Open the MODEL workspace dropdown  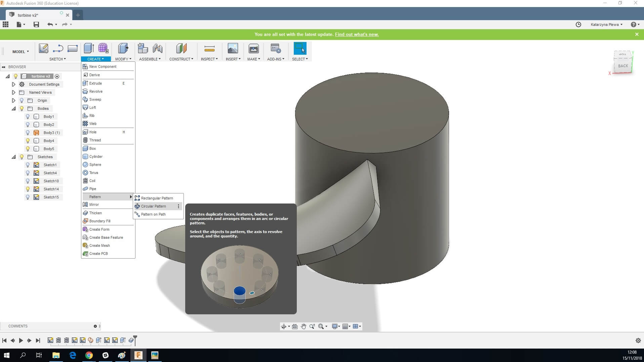[21, 52]
